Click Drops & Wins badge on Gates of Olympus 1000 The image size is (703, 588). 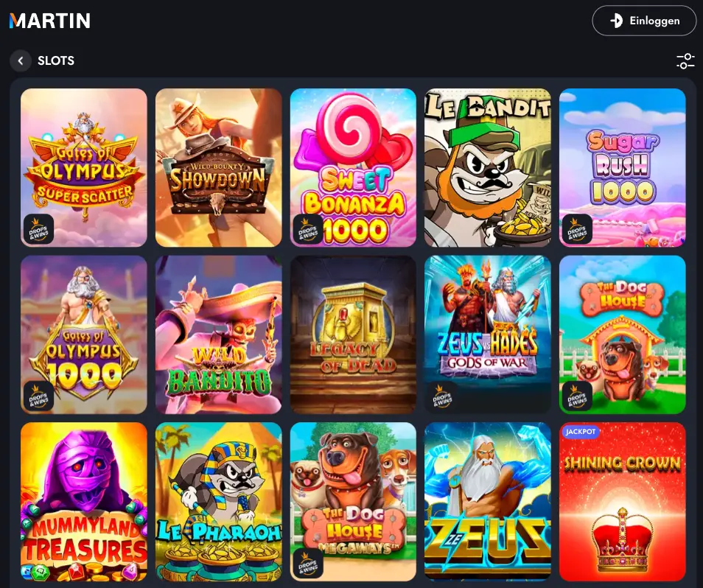38,396
